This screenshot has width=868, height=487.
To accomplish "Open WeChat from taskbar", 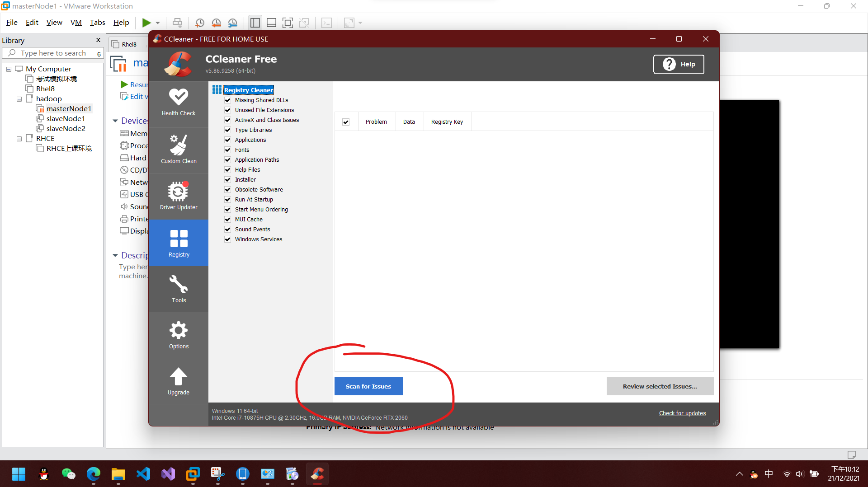I will 68,474.
